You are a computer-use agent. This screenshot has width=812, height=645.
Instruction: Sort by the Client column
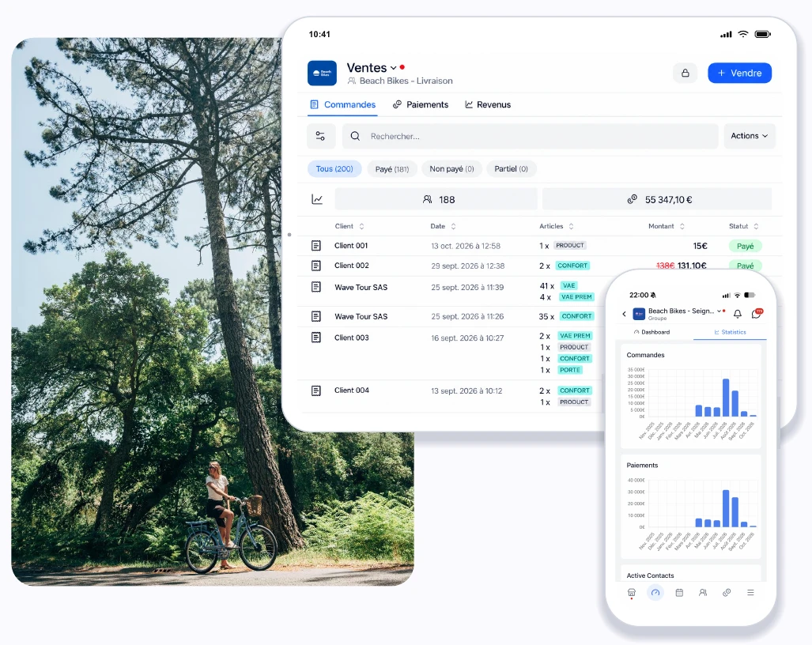click(x=349, y=226)
